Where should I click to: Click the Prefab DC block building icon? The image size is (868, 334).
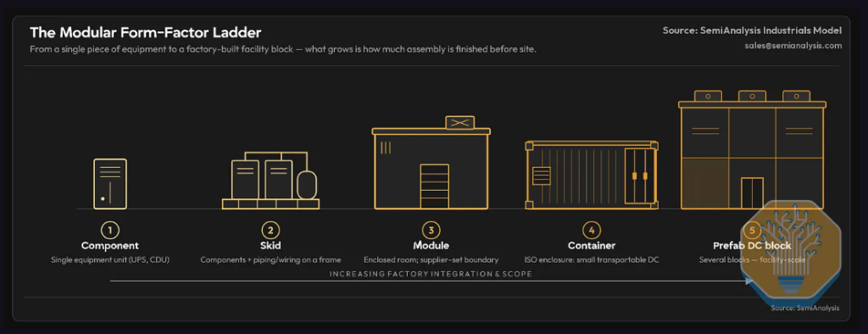point(753,149)
